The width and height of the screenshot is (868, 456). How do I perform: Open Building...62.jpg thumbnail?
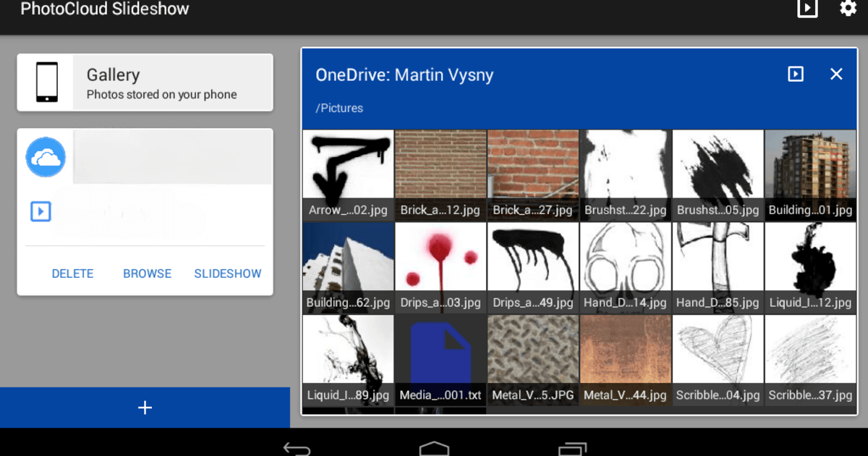348,268
